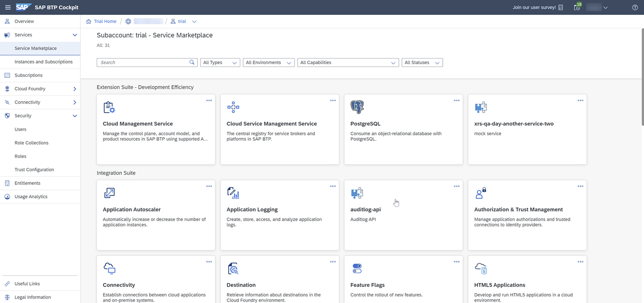Expand the Cloud Foundry sidebar section
The image size is (644, 303).
pos(75,89)
